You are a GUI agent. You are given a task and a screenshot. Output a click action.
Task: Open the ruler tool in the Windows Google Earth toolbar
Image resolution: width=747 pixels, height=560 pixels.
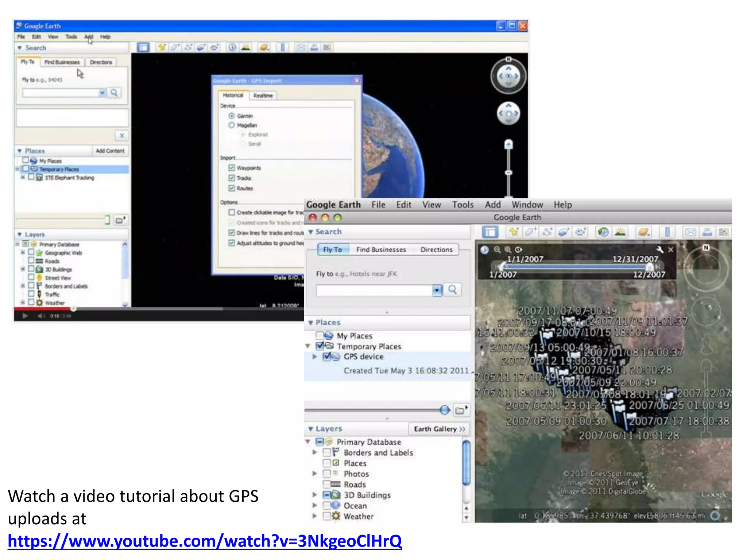(283, 47)
